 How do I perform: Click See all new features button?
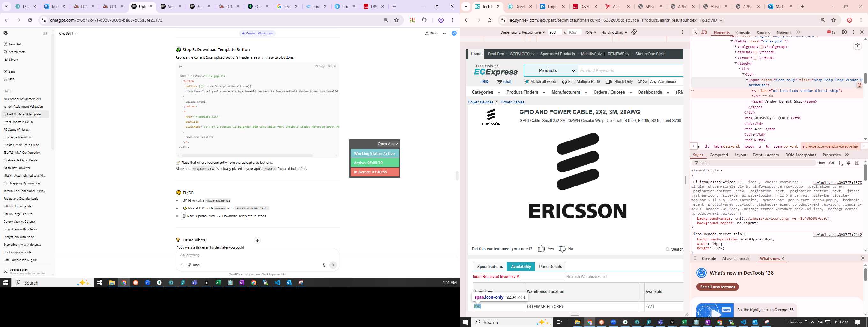click(717, 287)
